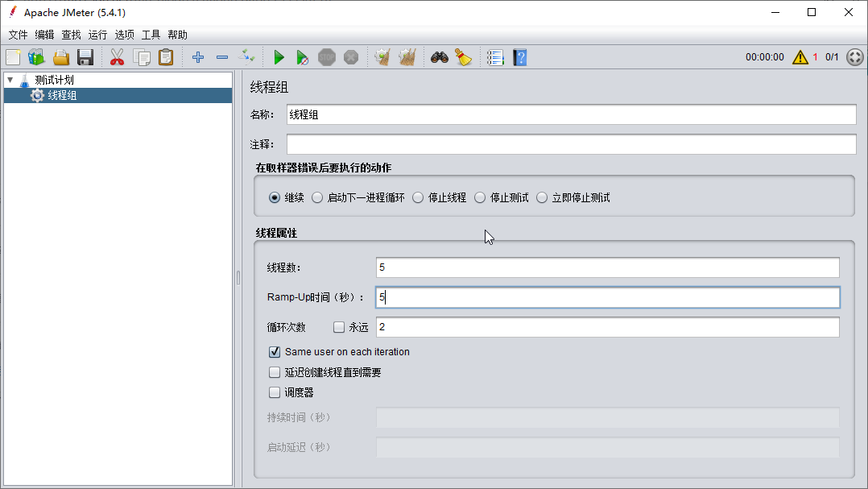The image size is (868, 489).
Task: Open the 编辑 menu
Action: 44,35
